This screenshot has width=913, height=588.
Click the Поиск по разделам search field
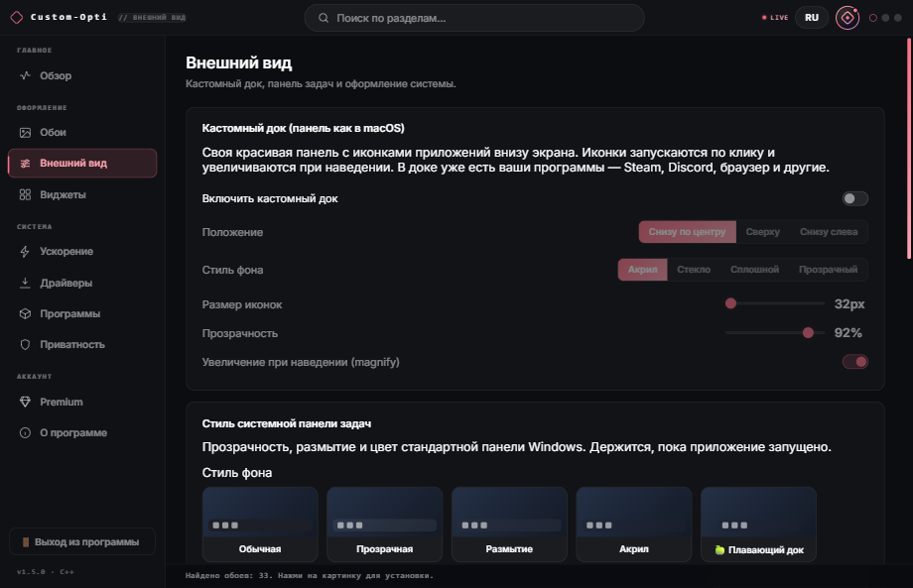(x=474, y=18)
